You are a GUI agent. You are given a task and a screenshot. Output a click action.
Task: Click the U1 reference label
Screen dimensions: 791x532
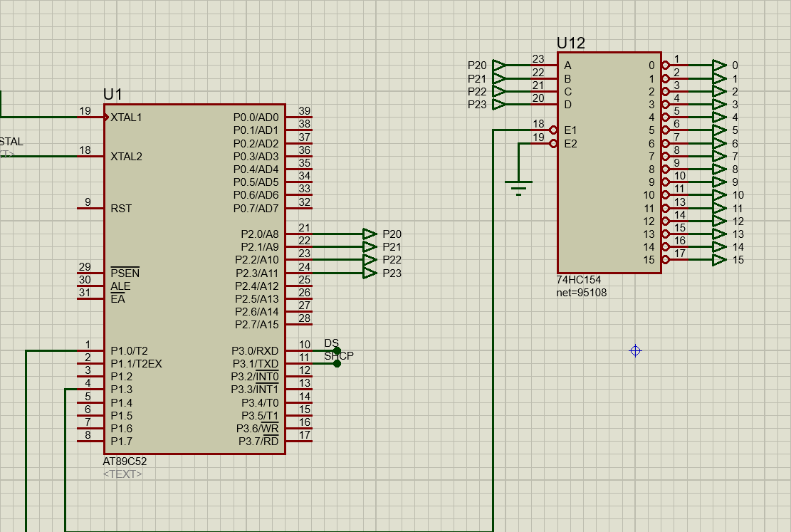click(113, 95)
